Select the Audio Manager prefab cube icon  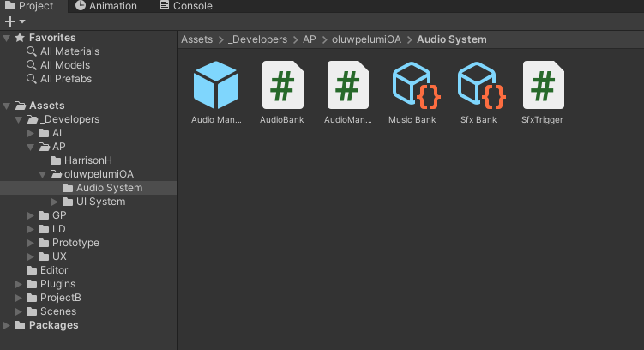pyautogui.click(x=216, y=85)
